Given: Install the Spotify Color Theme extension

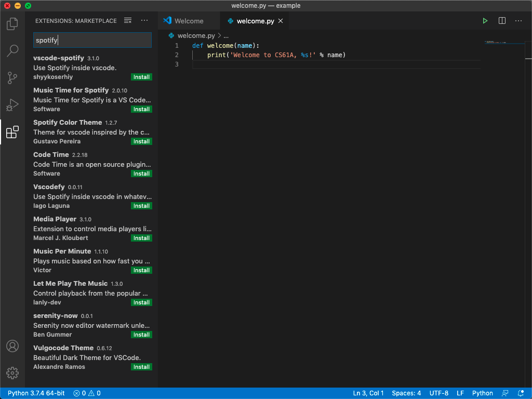Looking at the screenshot, I should pyautogui.click(x=141, y=141).
